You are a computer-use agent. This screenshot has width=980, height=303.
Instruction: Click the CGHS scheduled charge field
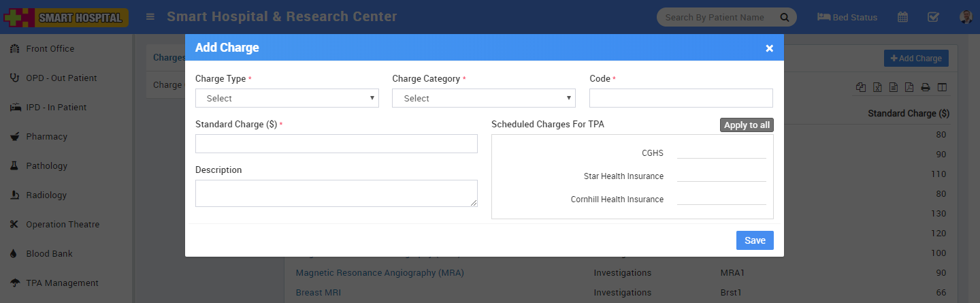click(721, 153)
